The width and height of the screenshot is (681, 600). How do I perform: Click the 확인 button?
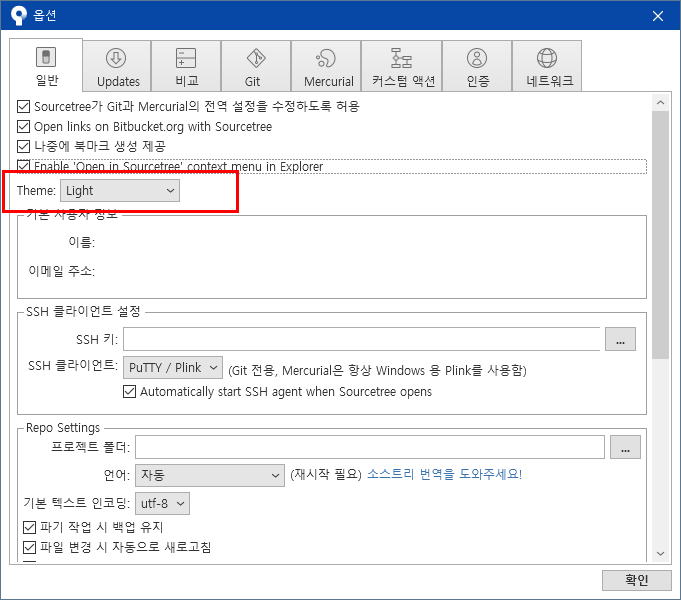[x=637, y=580]
